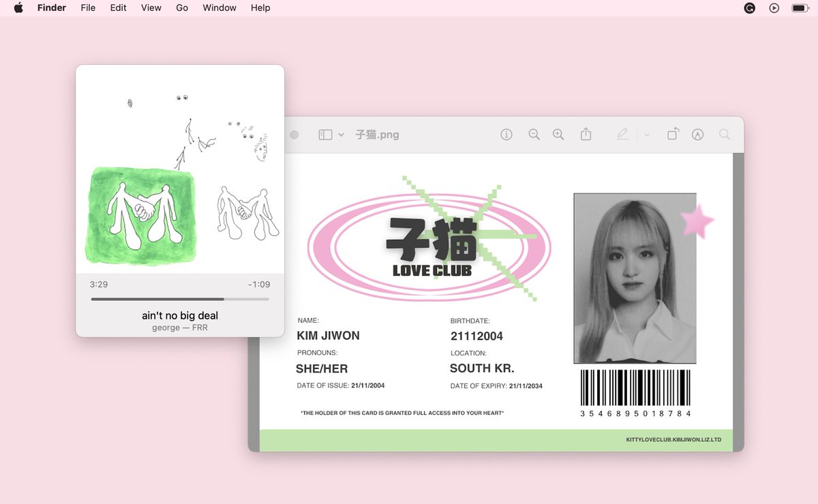Open the View menu
The image size is (818, 504).
pyautogui.click(x=151, y=8)
